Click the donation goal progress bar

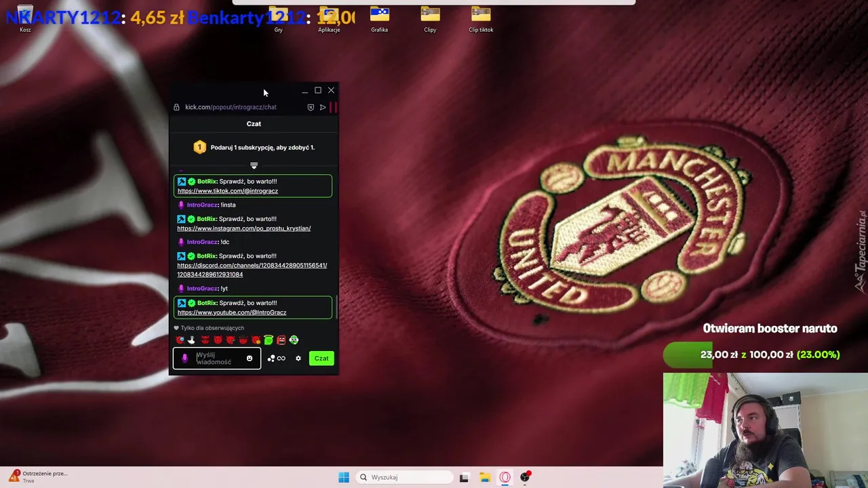pyautogui.click(x=751, y=354)
